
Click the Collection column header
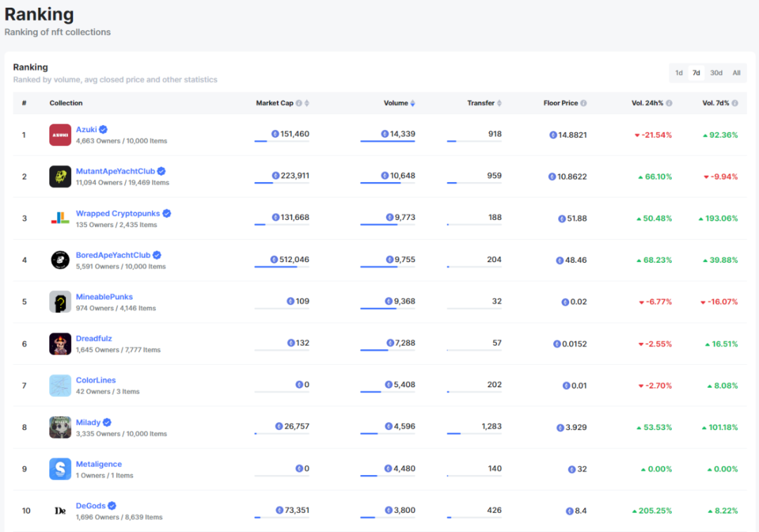pyautogui.click(x=66, y=103)
